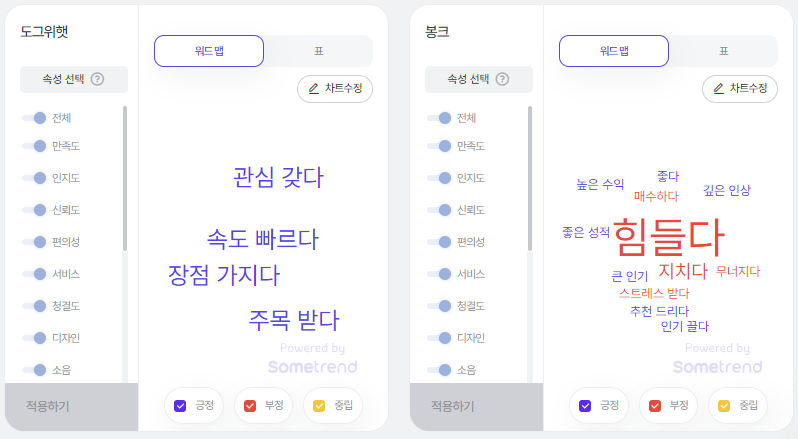Click pencil icon in 도그위햇 차트수정 button
Viewport: 798px width, 439px height.
pyautogui.click(x=314, y=89)
